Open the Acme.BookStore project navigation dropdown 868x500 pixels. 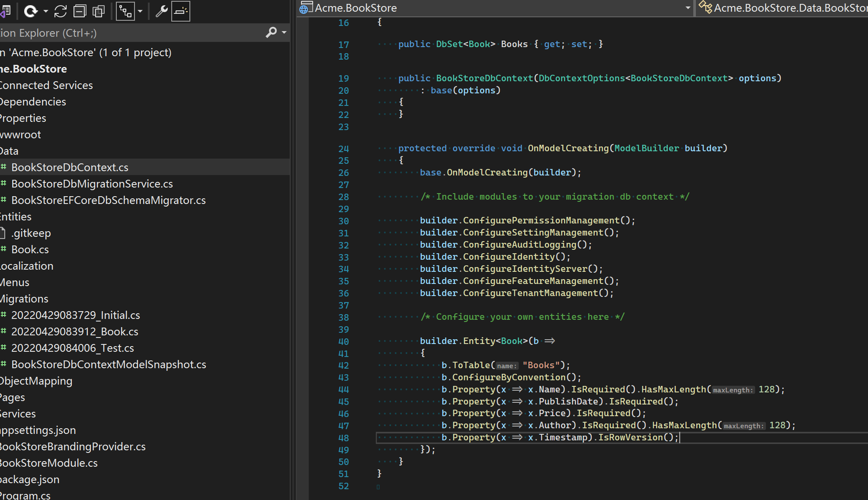pos(688,8)
